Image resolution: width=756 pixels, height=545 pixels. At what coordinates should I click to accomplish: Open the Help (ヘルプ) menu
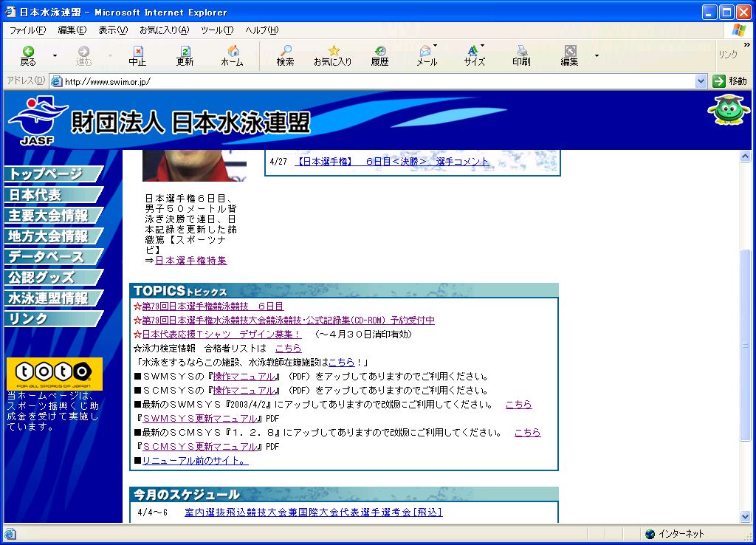click(262, 30)
